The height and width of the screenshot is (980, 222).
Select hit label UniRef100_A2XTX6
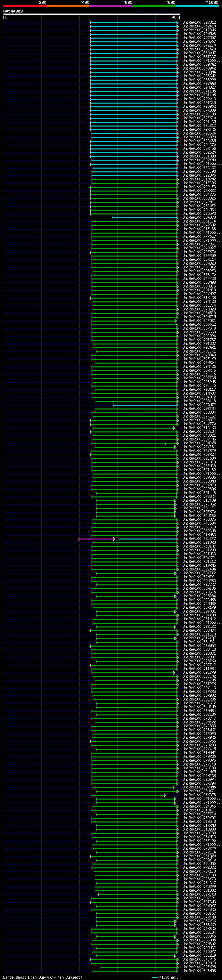[199, 129]
